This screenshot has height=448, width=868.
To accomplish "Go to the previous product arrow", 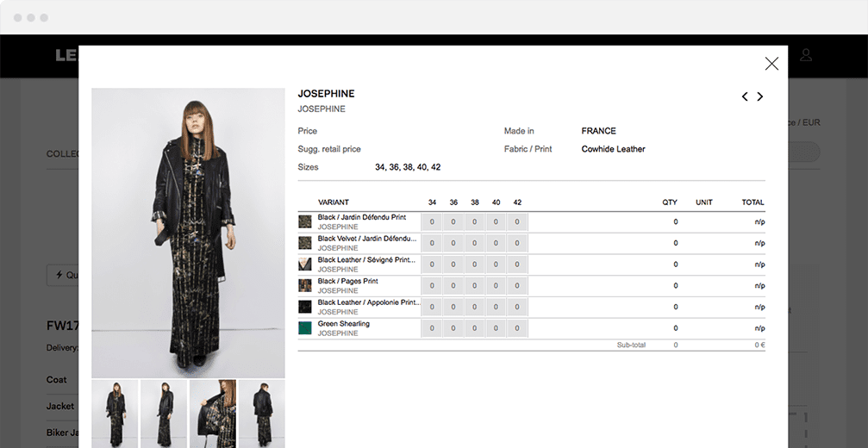I will (x=745, y=97).
